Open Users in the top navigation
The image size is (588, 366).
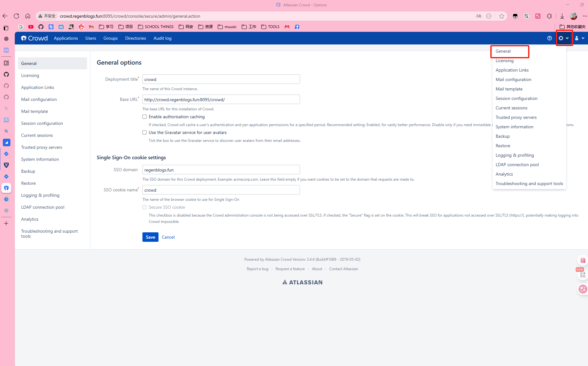[91, 38]
